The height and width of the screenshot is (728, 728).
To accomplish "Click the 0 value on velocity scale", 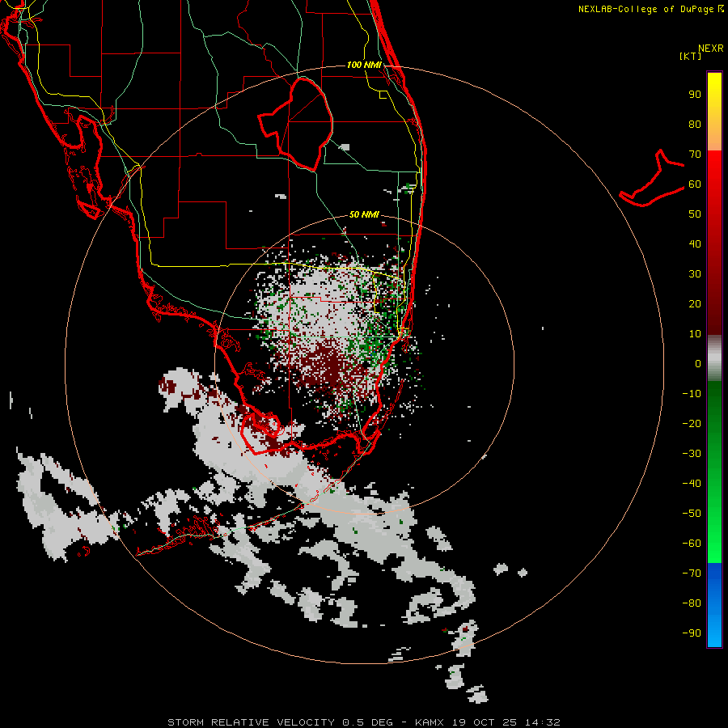I will 698,364.
